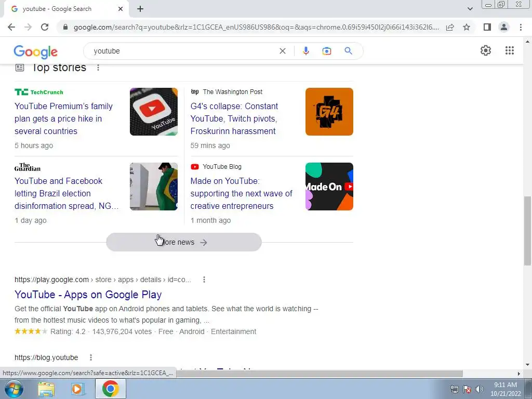The image size is (532, 399).
Task: Click the address bar URL
Action: 256,27
